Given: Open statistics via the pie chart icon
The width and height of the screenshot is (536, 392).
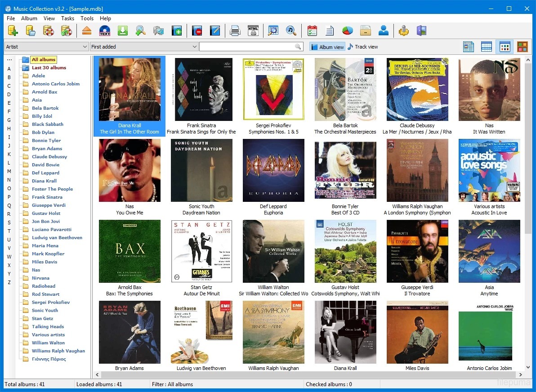Looking at the screenshot, I should pos(348,31).
